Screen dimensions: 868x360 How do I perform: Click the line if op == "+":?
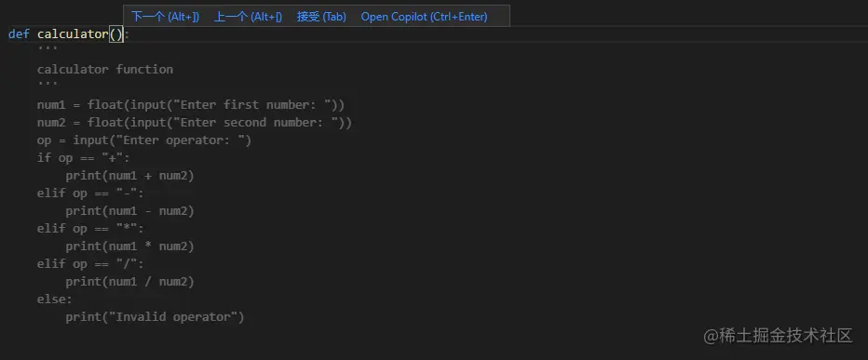point(83,158)
